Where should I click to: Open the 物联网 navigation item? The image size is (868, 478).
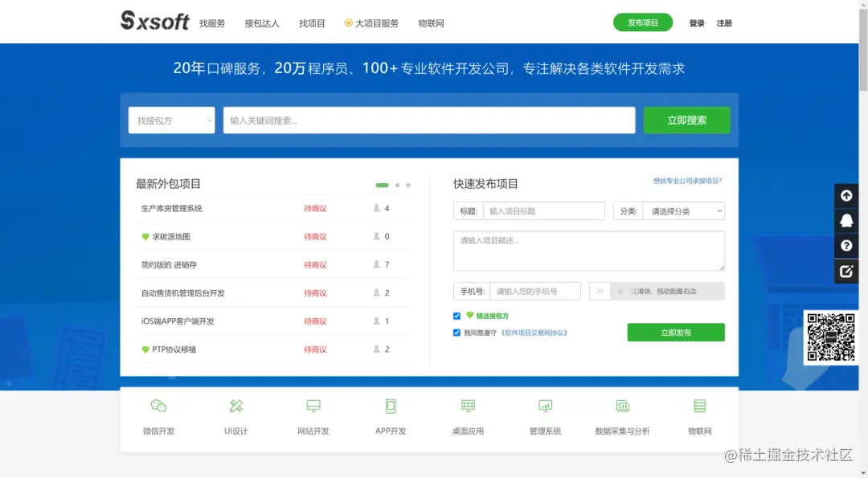pos(431,23)
